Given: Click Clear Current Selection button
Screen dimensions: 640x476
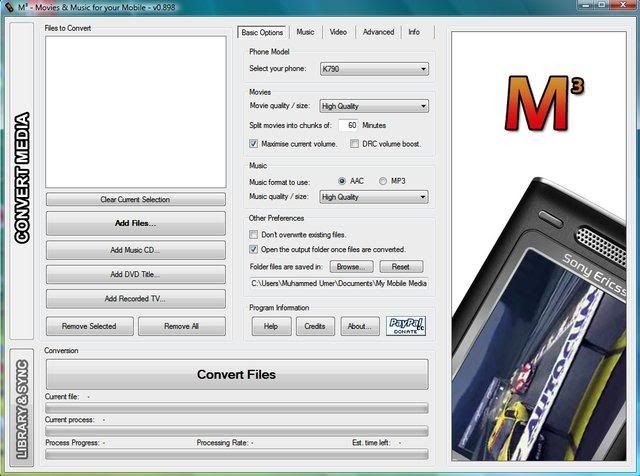Looking at the screenshot, I should tap(136, 199).
